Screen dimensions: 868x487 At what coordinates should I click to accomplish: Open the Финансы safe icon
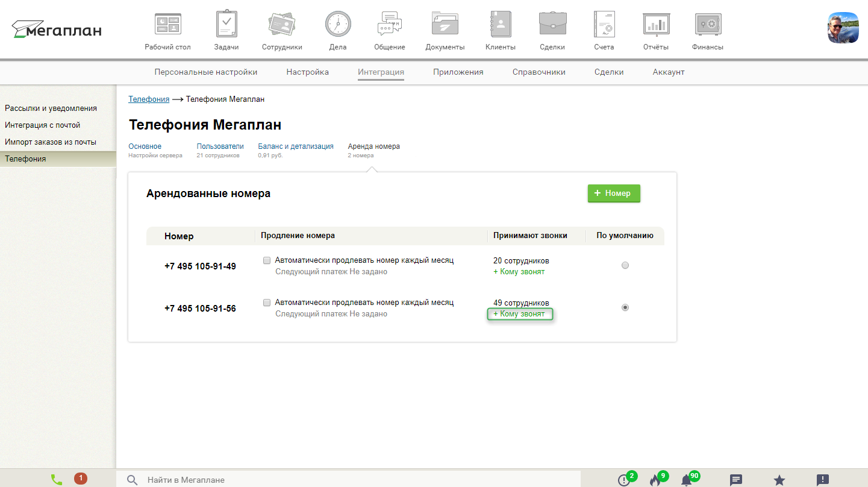708,24
